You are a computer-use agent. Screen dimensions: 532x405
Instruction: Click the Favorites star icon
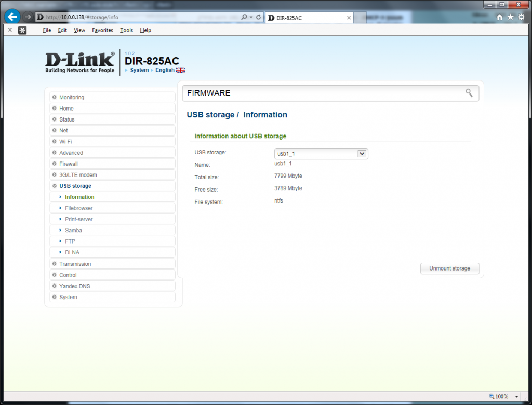coord(511,17)
